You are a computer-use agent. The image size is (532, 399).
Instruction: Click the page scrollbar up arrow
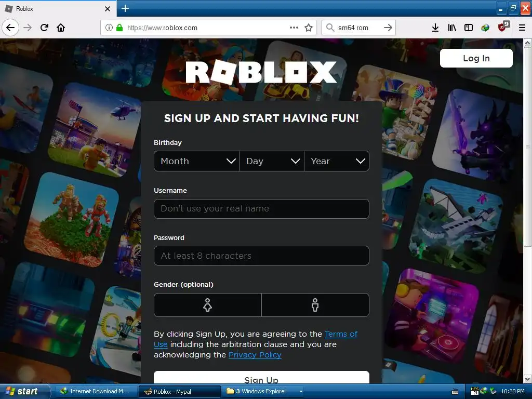pyautogui.click(x=528, y=43)
